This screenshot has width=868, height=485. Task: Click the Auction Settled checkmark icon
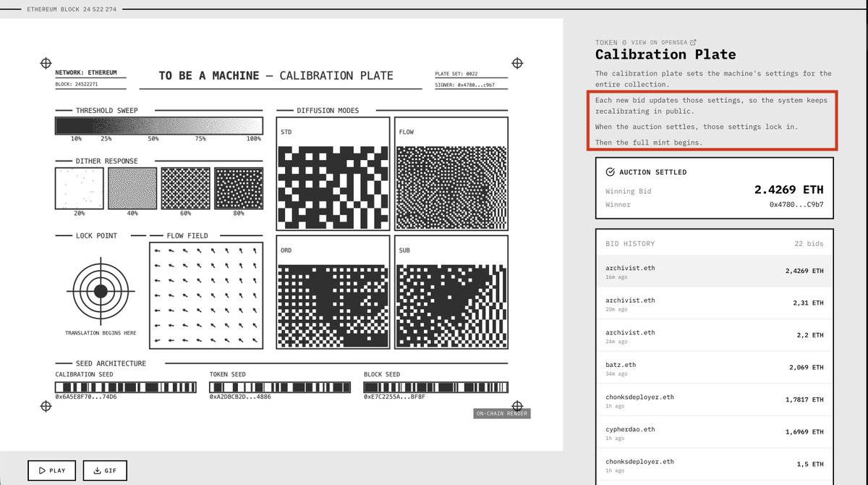coord(610,172)
